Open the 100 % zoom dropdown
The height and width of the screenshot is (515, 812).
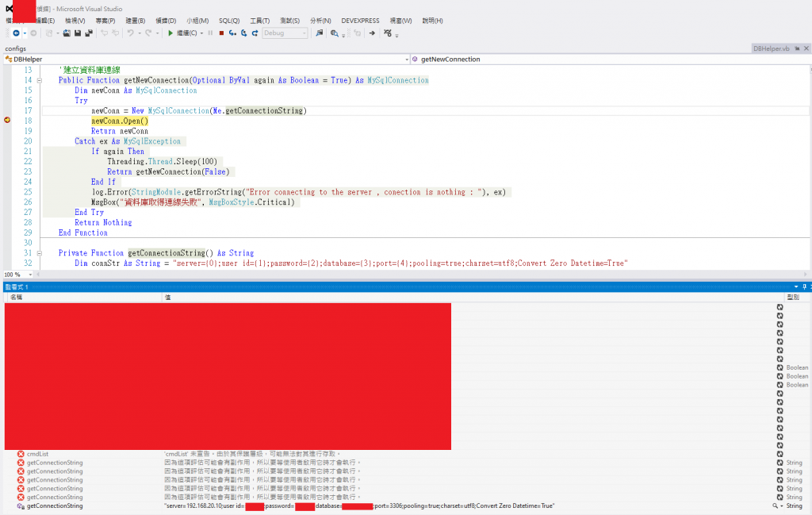[30, 275]
